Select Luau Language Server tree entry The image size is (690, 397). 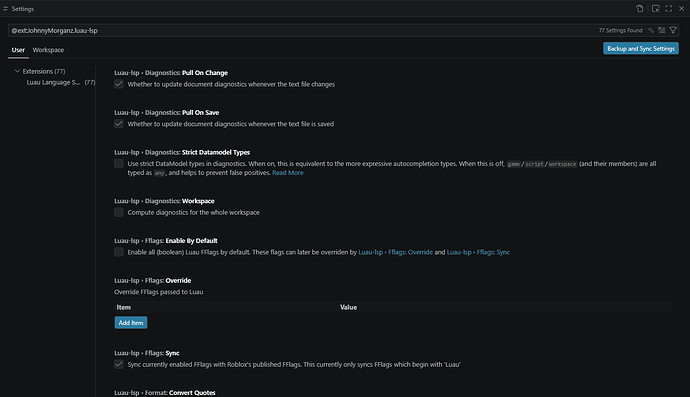pyautogui.click(x=61, y=82)
